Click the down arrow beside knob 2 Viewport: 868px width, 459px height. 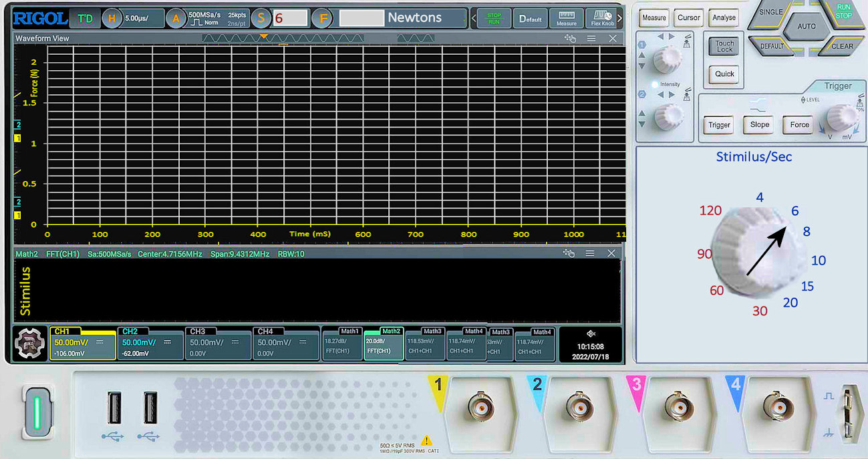642,124
